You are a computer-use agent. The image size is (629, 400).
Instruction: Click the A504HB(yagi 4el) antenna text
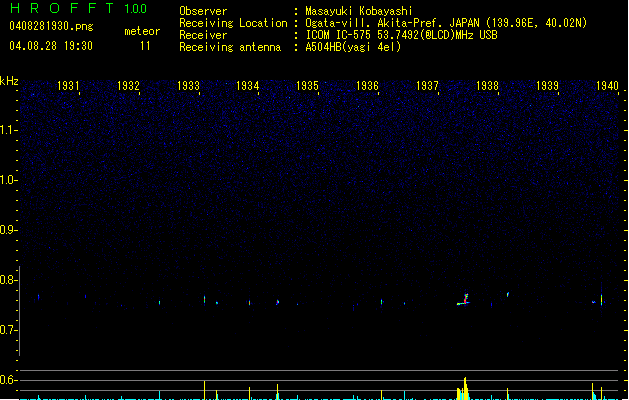[x=353, y=47]
